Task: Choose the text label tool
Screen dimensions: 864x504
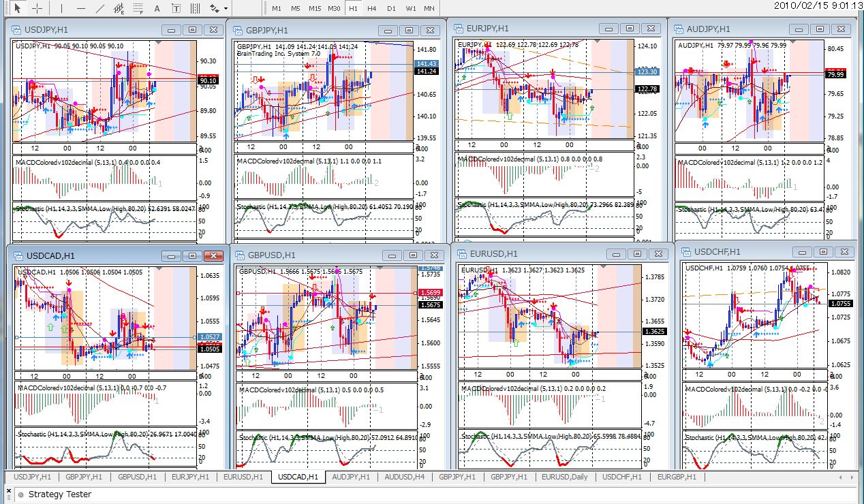Action: click(x=176, y=8)
